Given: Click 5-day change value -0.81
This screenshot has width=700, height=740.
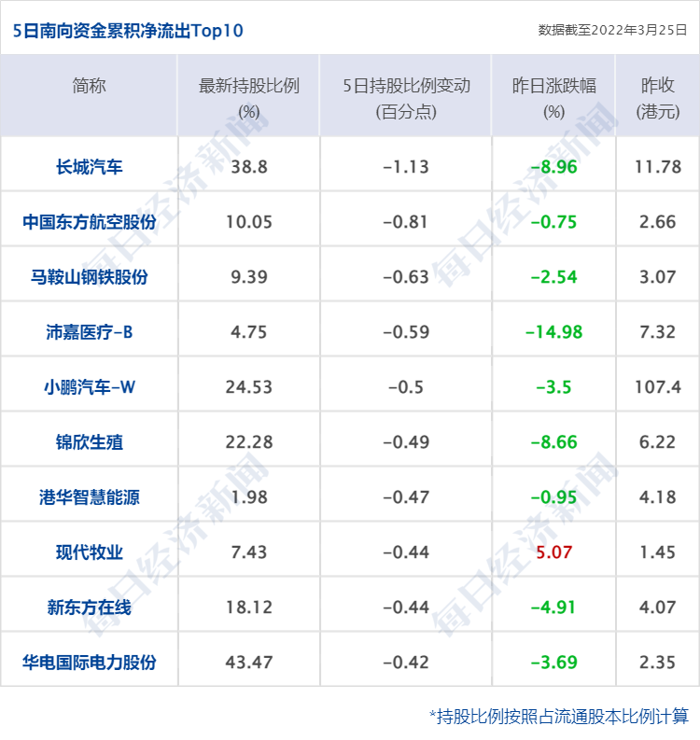Looking at the screenshot, I should [x=406, y=222].
